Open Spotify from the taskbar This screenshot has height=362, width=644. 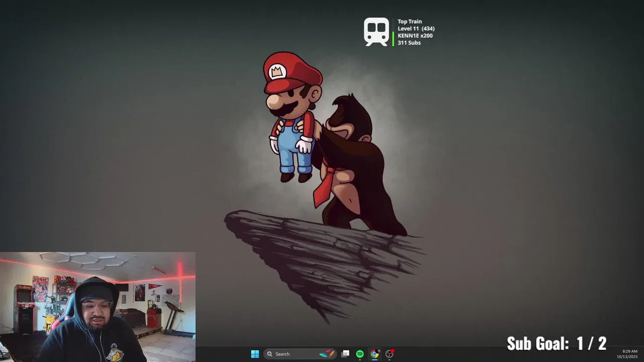click(360, 354)
